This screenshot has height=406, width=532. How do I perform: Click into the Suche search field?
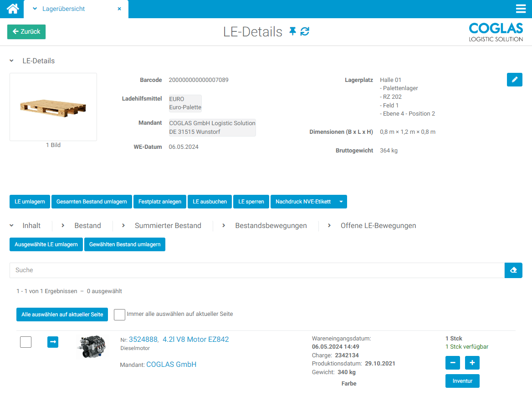pyautogui.click(x=257, y=270)
